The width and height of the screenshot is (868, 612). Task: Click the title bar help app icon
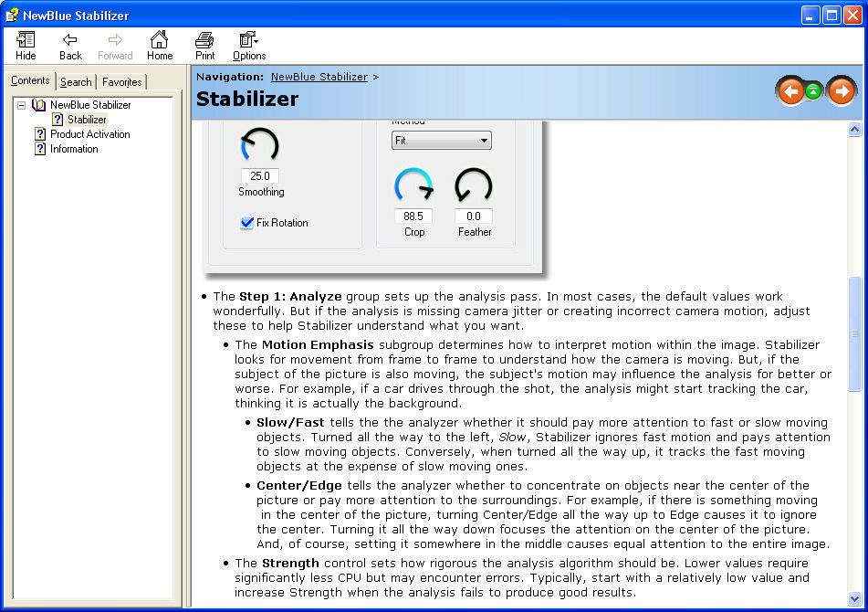12,15
